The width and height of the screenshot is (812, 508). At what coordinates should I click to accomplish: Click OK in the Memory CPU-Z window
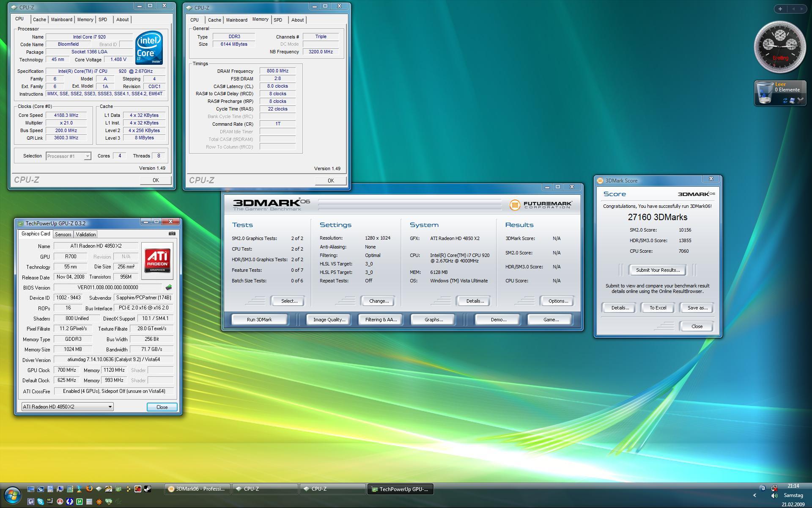tap(331, 180)
